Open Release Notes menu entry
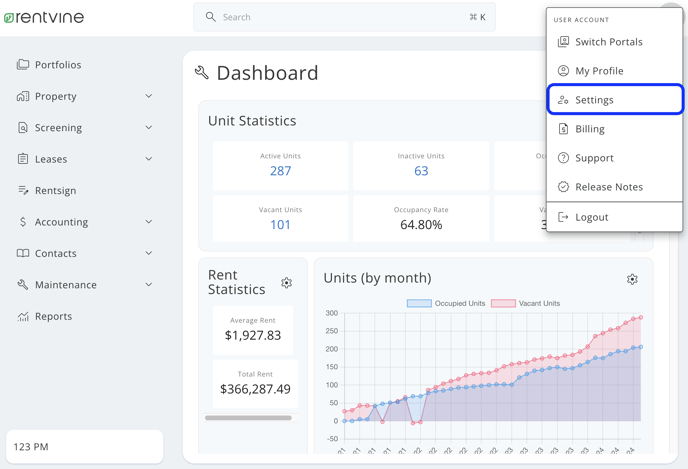The height and width of the screenshot is (469, 688). coord(615,187)
